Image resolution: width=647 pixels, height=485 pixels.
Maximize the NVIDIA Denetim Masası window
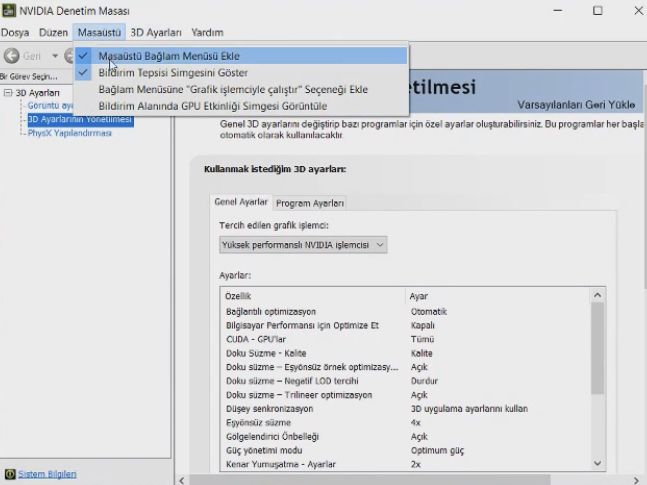[x=597, y=10]
